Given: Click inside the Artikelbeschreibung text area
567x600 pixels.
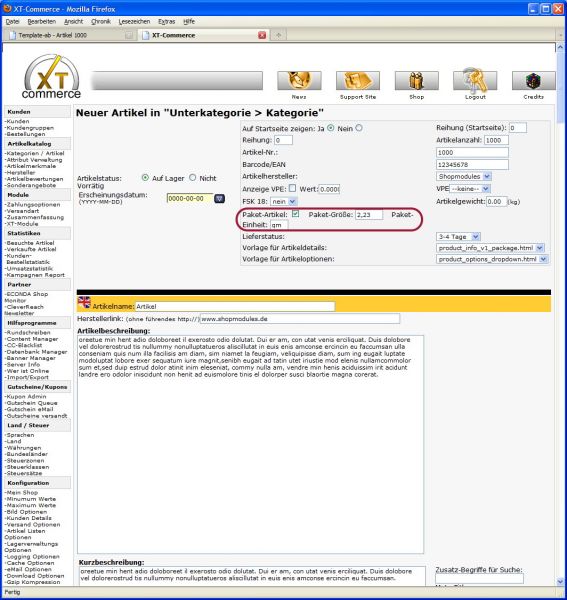Looking at the screenshot, I should 251,444.
